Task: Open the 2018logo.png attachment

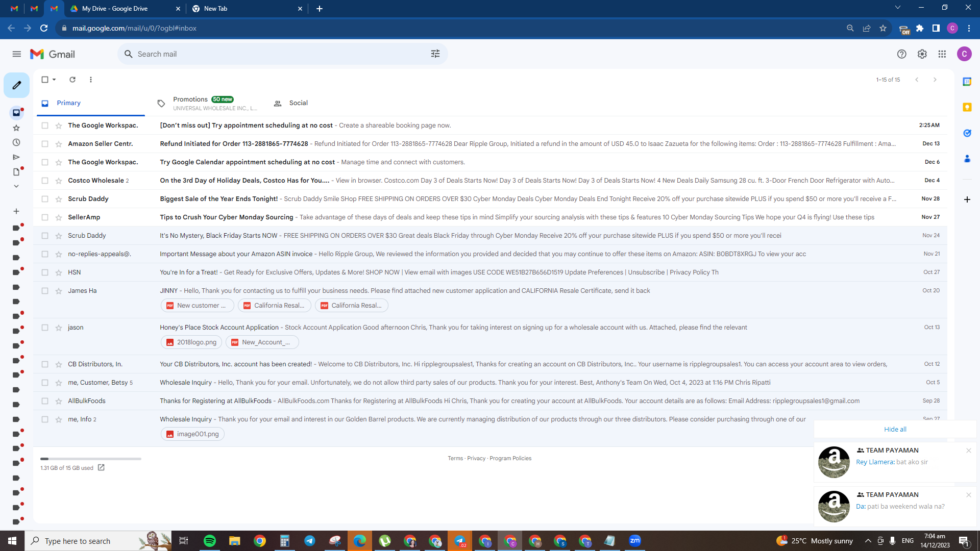Action: [191, 342]
